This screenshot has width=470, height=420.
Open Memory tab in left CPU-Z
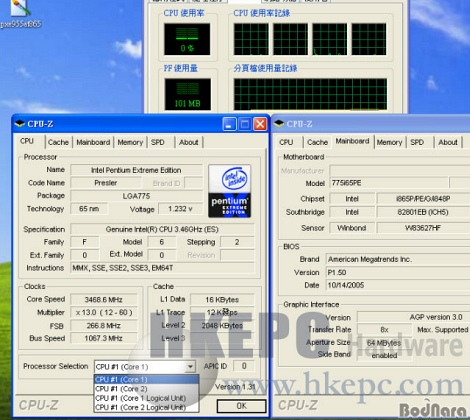(130, 142)
